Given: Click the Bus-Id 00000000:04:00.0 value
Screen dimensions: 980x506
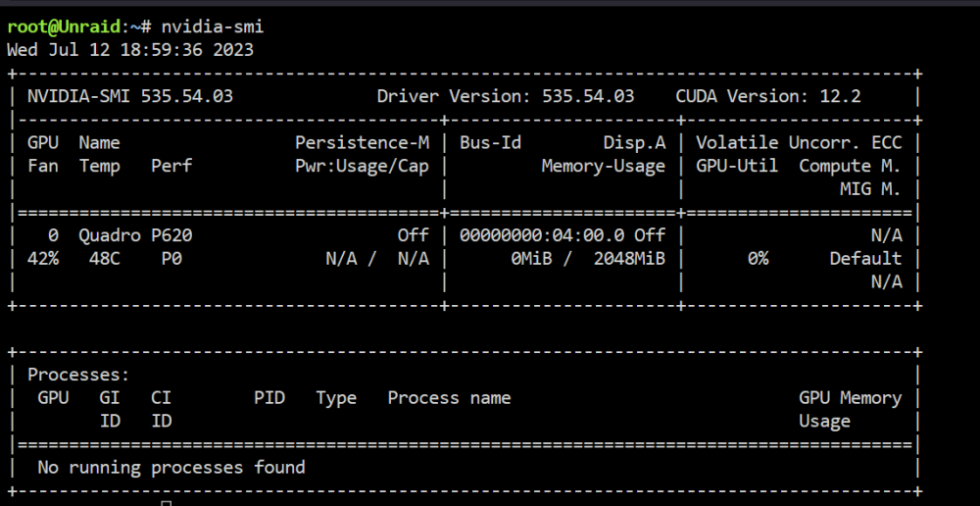Looking at the screenshot, I should pyautogui.click(x=542, y=235).
